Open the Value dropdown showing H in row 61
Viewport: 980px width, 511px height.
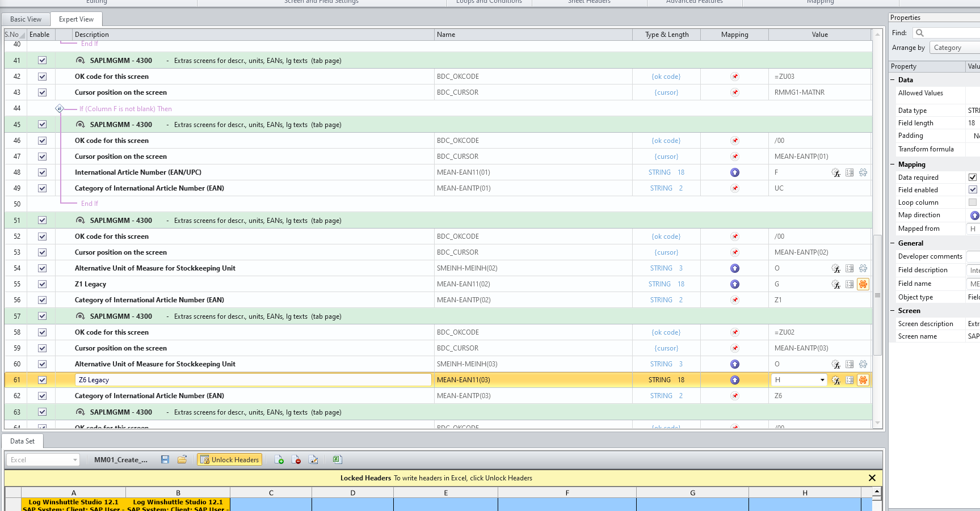coord(822,380)
